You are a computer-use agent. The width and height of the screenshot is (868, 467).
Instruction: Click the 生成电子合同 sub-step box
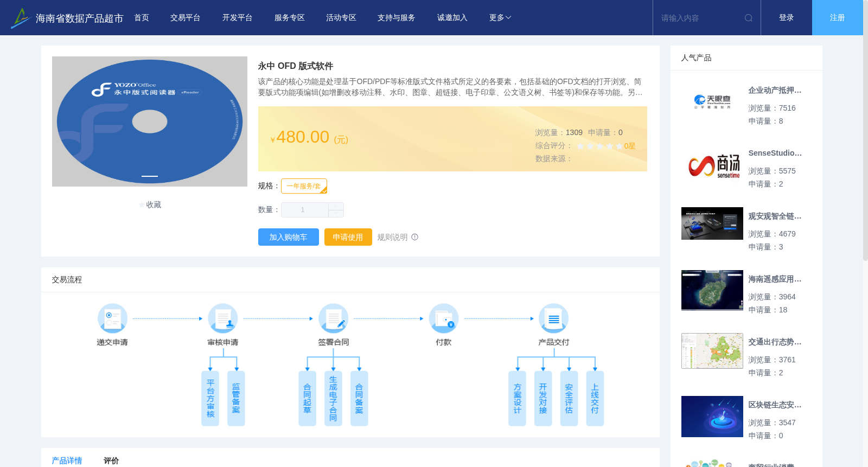point(333,398)
